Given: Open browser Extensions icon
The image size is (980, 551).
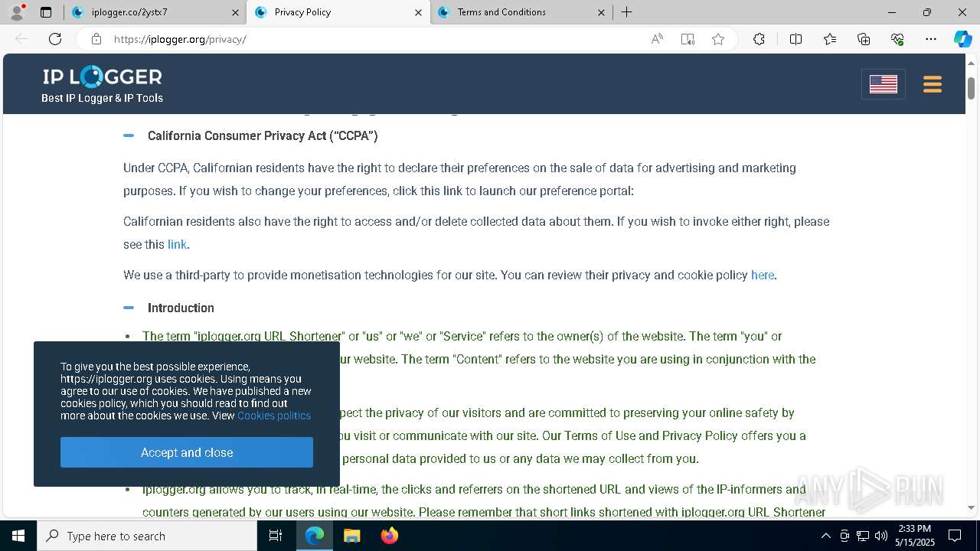Looking at the screenshot, I should click(759, 39).
